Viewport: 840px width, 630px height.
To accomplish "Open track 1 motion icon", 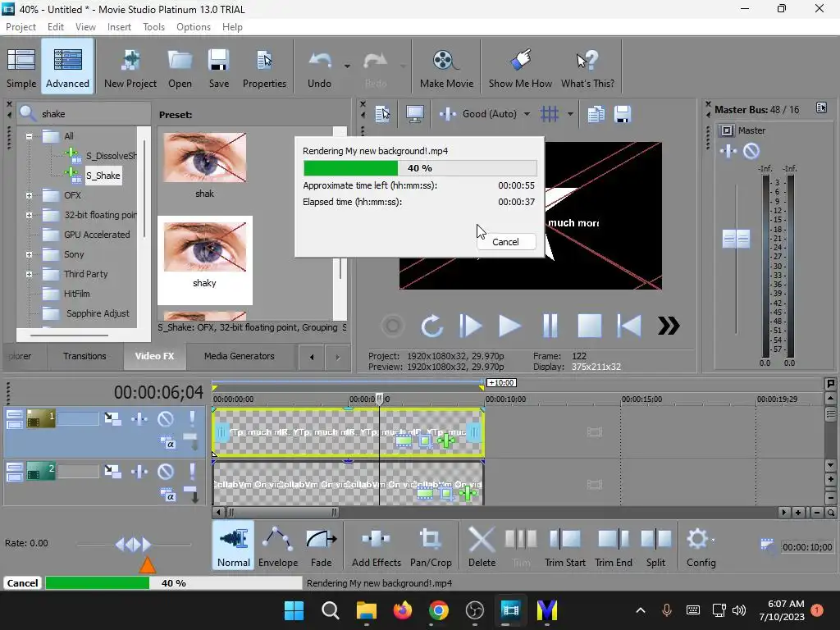I will click(112, 418).
